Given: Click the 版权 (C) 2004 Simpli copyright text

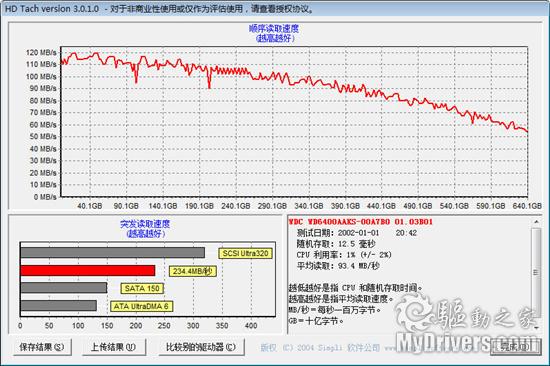Looking at the screenshot, I should point(320,348).
